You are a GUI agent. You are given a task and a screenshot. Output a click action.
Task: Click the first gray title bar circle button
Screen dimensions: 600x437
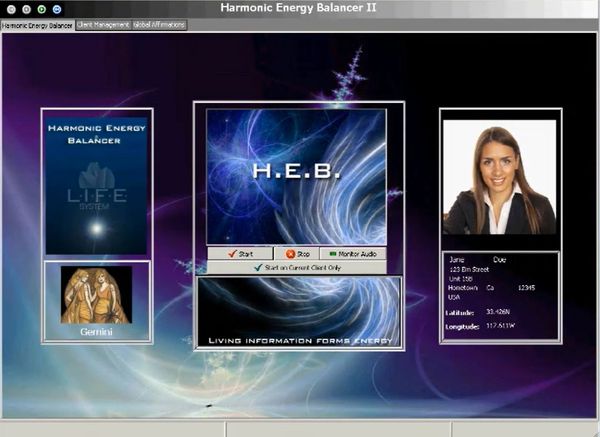coord(11,9)
